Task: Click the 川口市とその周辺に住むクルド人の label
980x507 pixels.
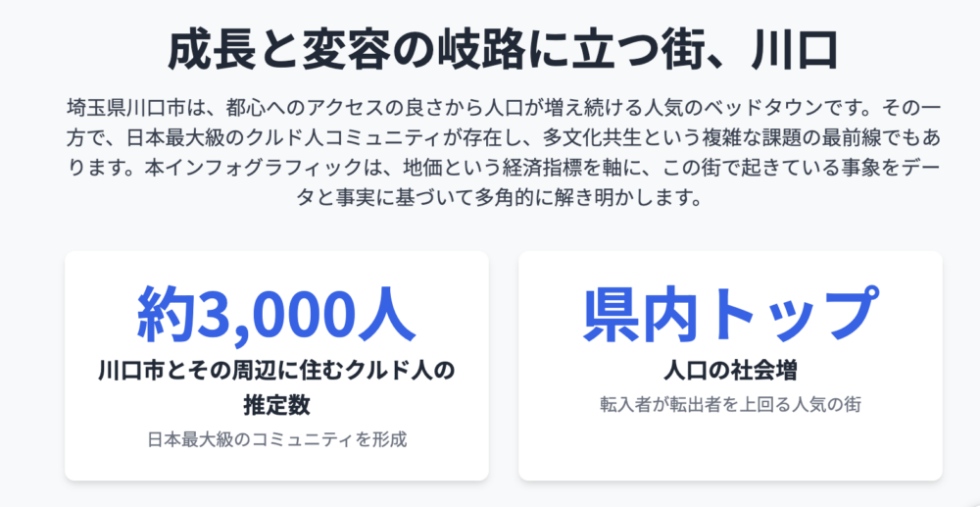Action: [277, 374]
